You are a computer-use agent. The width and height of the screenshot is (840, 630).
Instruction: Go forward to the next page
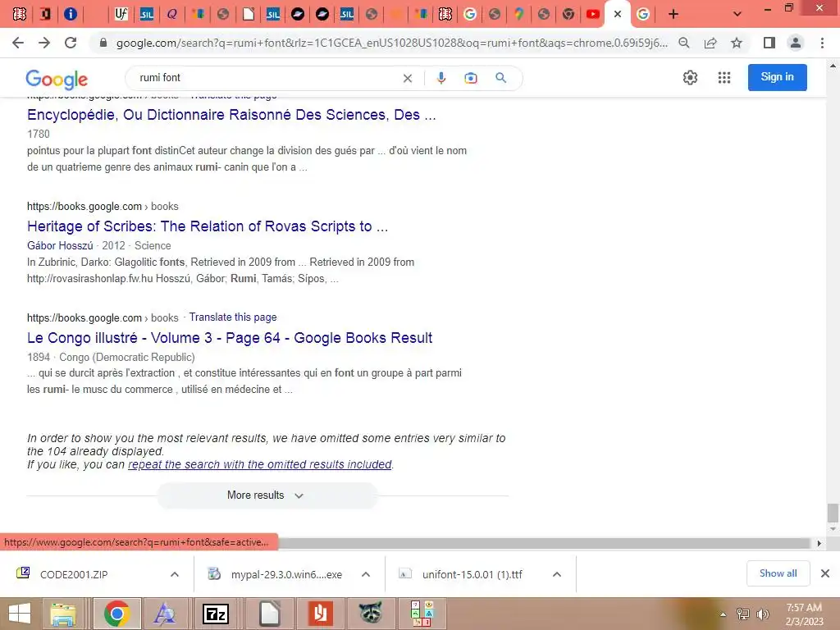tap(44, 43)
